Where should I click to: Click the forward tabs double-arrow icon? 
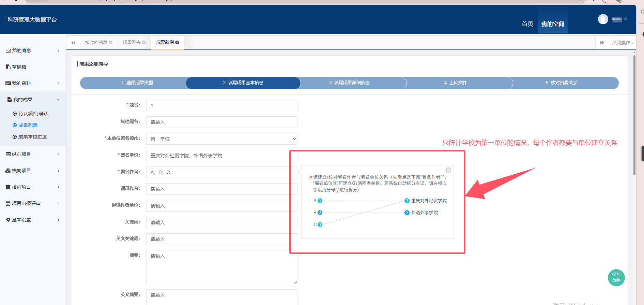[x=602, y=43]
